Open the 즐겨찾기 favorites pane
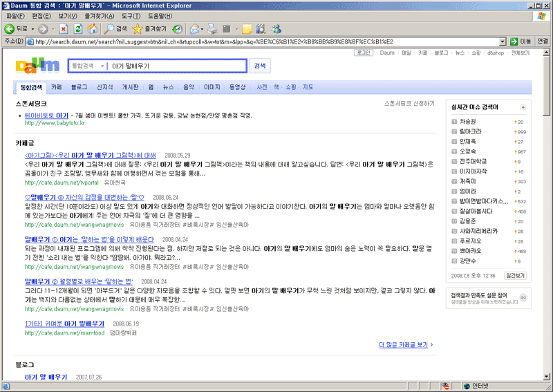Image resolution: width=553 pixels, height=392 pixels. 149,29
